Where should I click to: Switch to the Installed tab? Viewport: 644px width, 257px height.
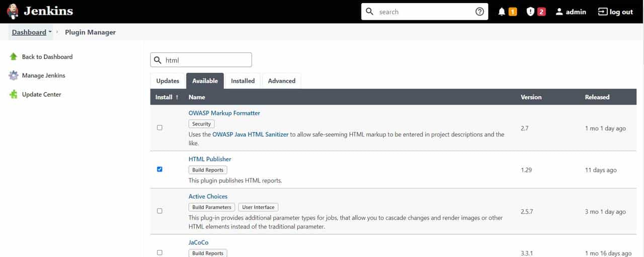pos(243,81)
